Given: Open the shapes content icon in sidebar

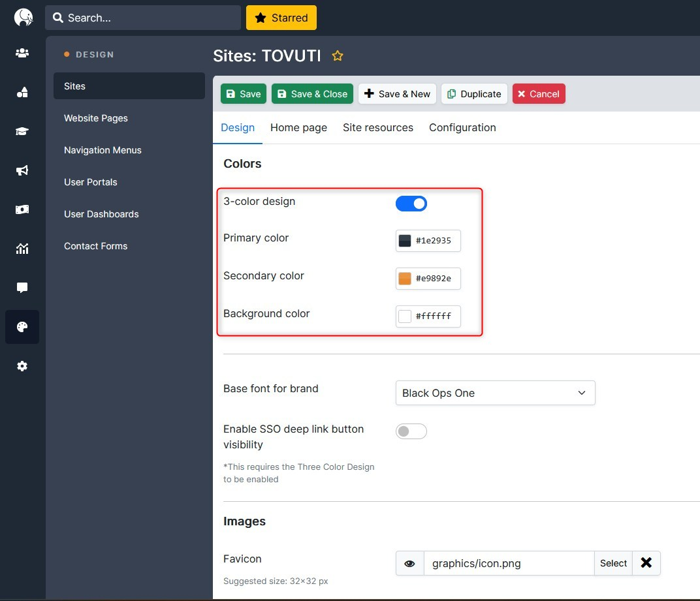Looking at the screenshot, I should 22,92.
